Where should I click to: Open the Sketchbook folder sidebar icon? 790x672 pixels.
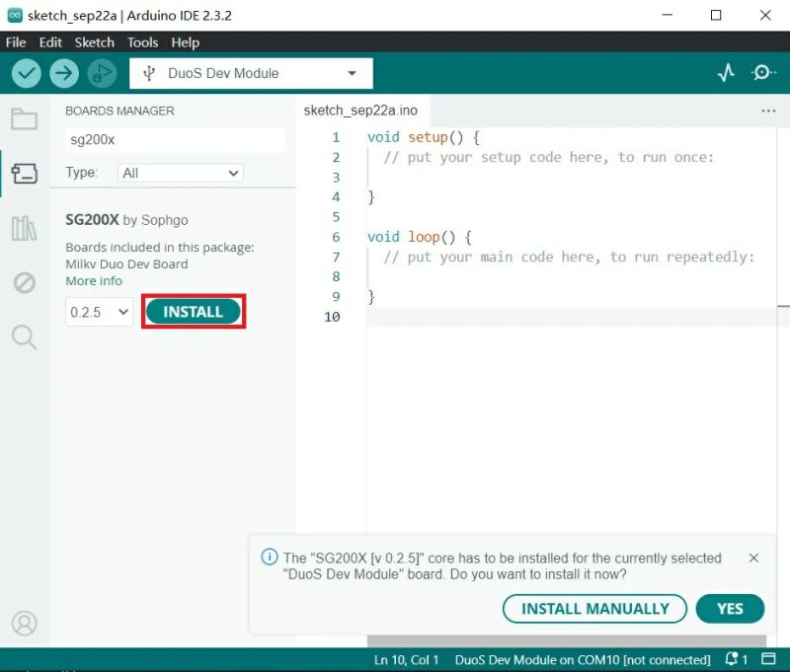tap(25, 116)
